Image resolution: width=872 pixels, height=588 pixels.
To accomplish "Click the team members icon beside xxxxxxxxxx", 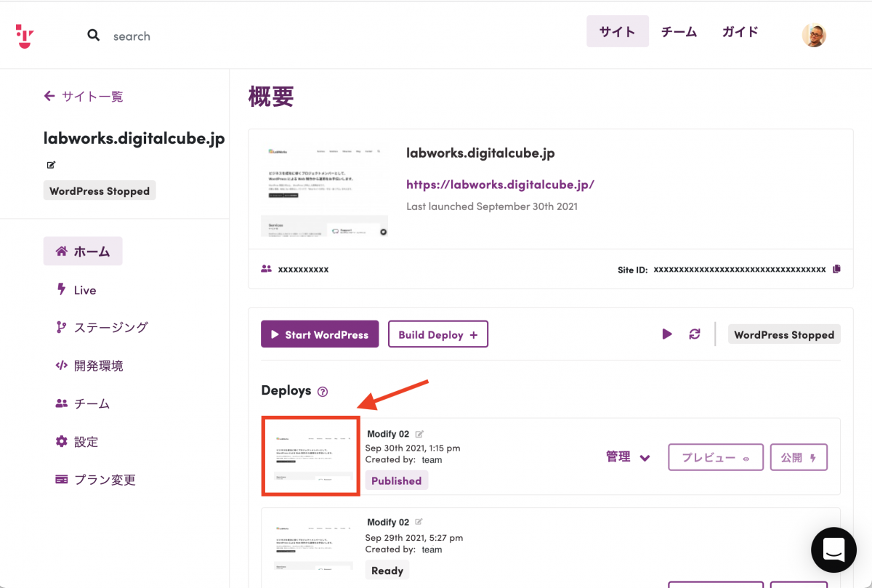I will coord(266,269).
